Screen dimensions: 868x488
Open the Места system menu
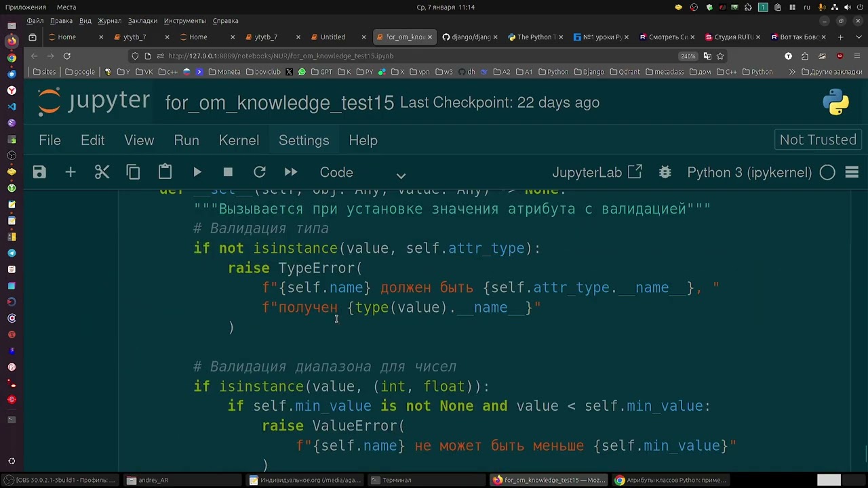(66, 7)
